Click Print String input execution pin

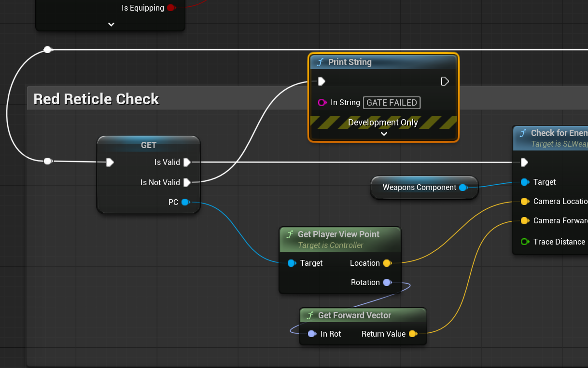coord(322,81)
